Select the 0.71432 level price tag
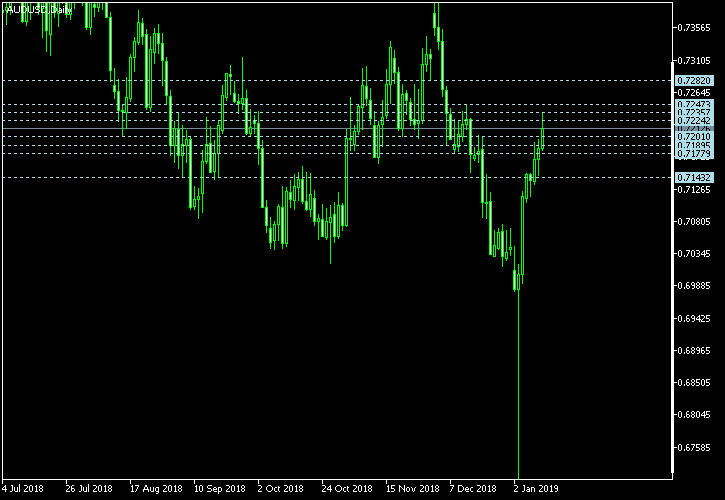The width and height of the screenshot is (725, 500). (x=694, y=177)
